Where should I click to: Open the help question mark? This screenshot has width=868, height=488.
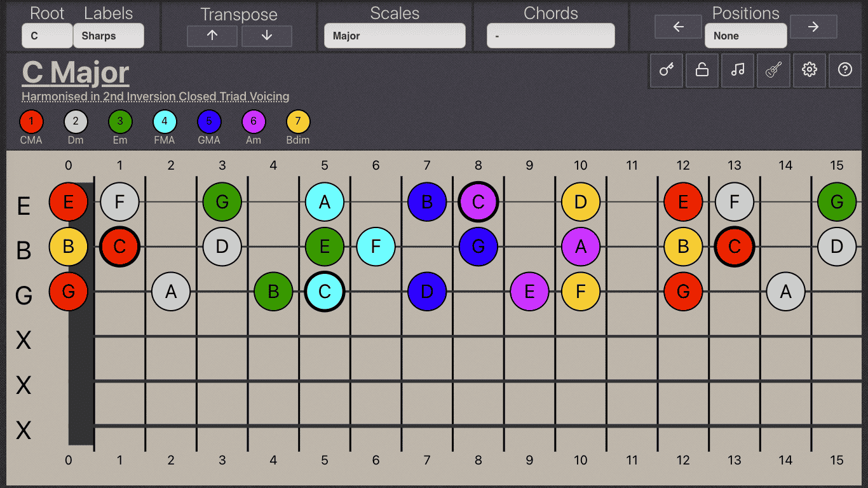[x=845, y=71]
